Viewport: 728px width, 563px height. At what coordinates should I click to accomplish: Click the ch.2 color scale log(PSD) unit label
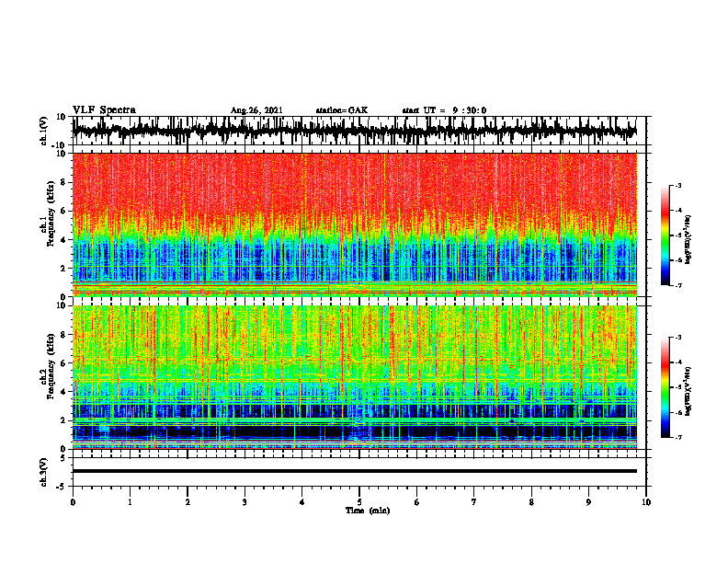click(x=688, y=391)
